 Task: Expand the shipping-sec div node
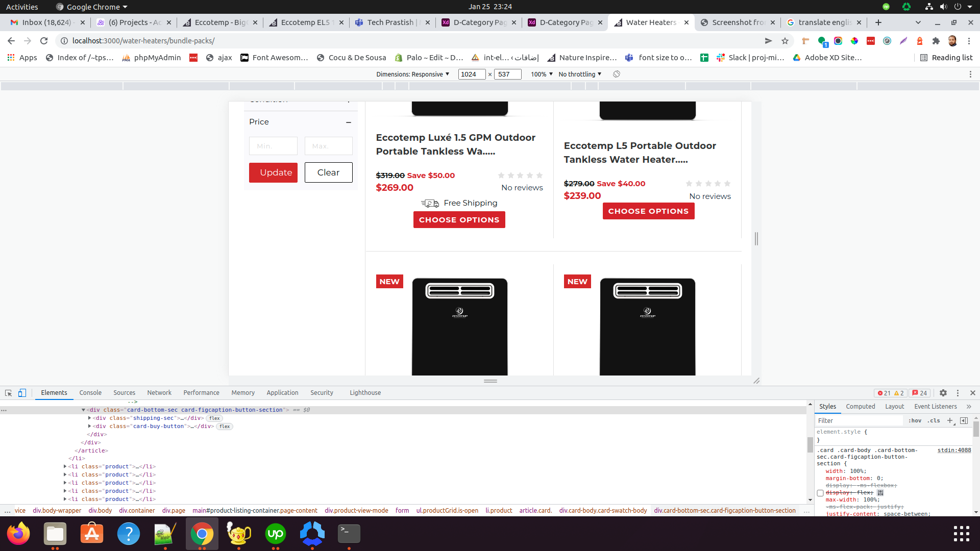click(89, 418)
